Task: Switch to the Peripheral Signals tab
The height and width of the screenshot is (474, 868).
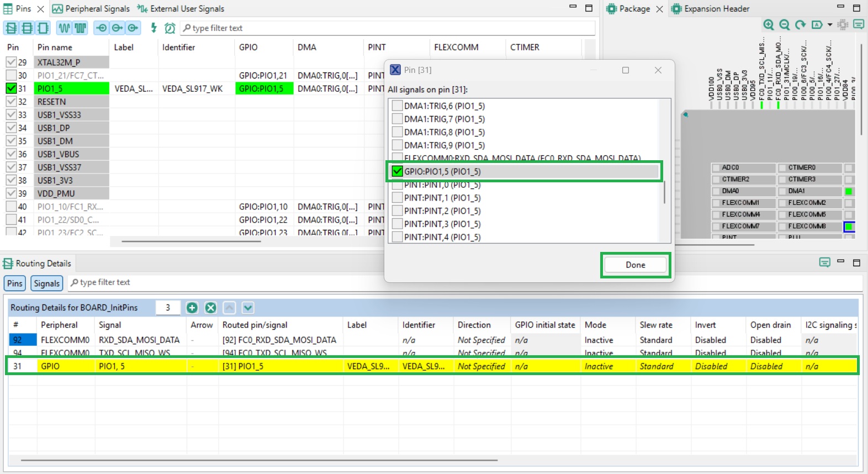Action: point(91,9)
